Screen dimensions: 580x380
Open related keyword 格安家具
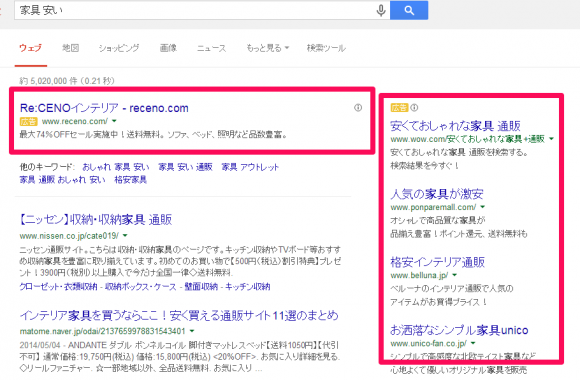[131, 180]
